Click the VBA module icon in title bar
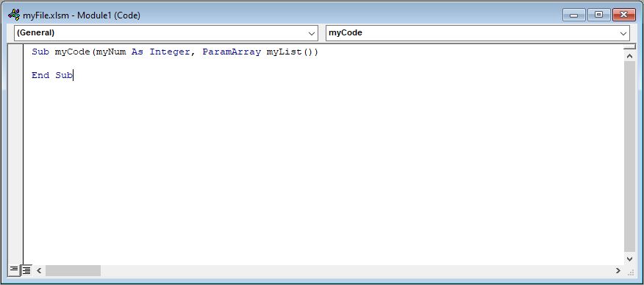Screen dimensions: 644x285 tap(13, 15)
